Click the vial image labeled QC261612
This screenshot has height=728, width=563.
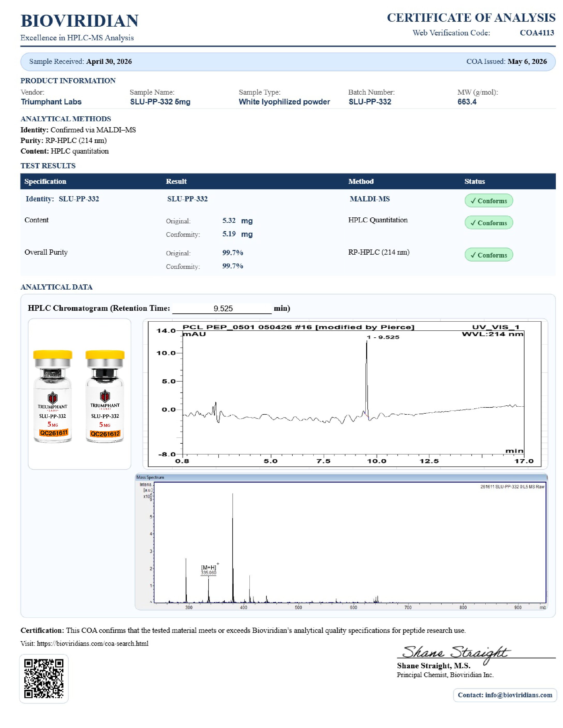105,396
